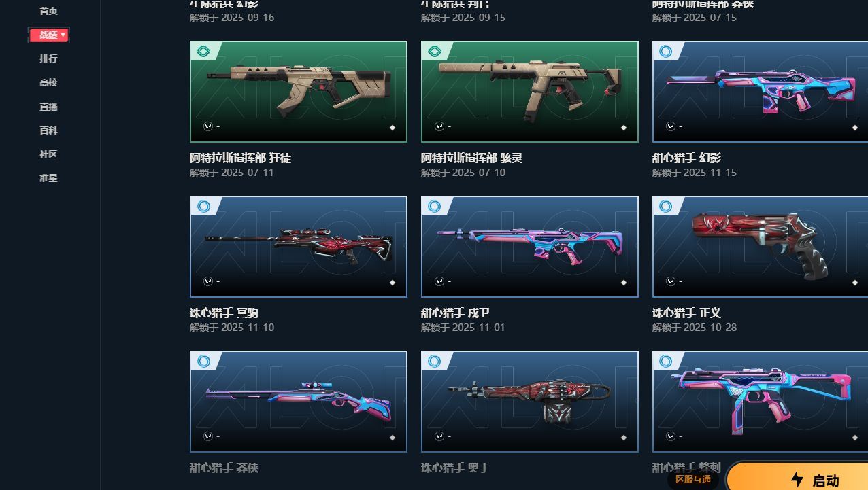This screenshot has width=868, height=490.
Task: Open the 直播 section in sidebar
Action: tap(48, 107)
